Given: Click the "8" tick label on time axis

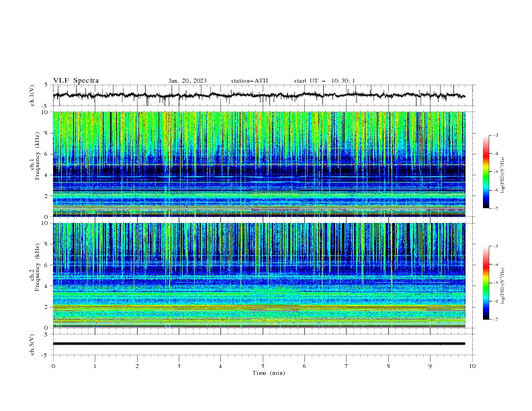Looking at the screenshot, I should 388,366.
